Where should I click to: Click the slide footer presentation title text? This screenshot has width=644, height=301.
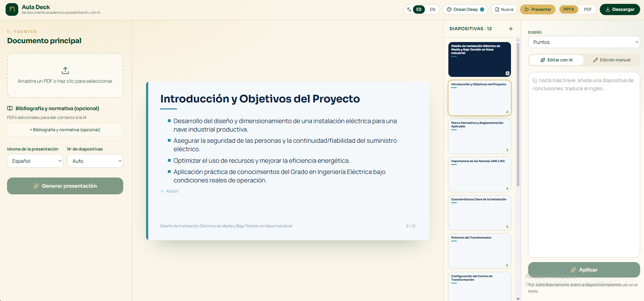(x=226, y=226)
